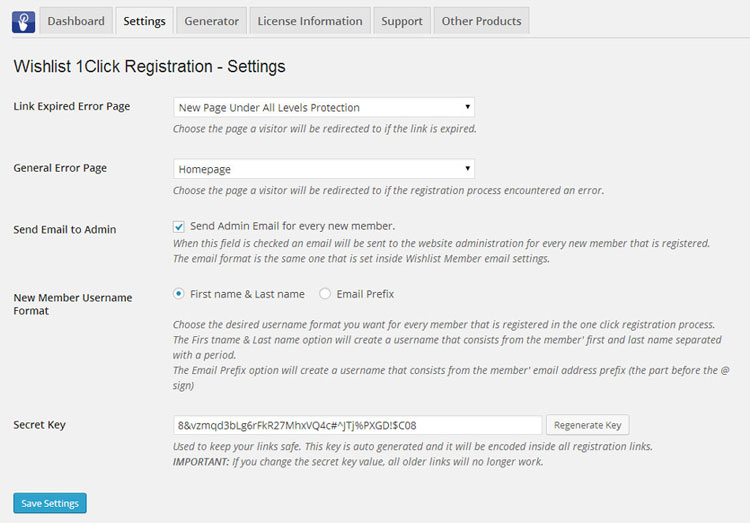750x523 pixels.
Task: Click inside the Secret Key text field
Action: click(357, 425)
